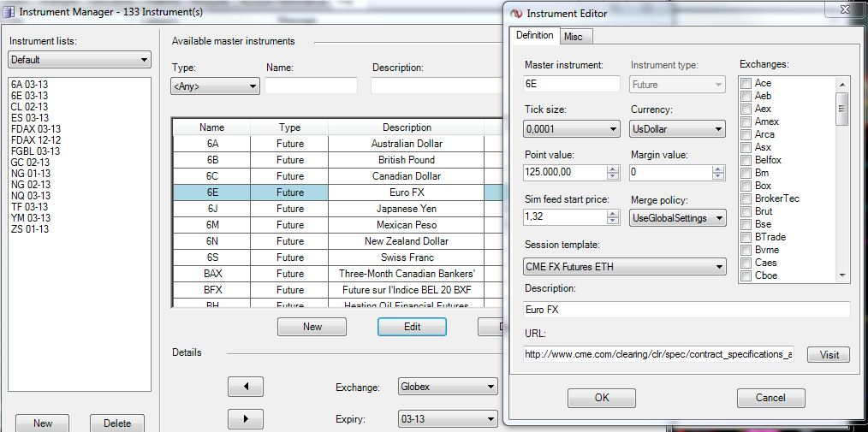Check the Arca exchange checkbox
This screenshot has width=868, height=432.
746,134
